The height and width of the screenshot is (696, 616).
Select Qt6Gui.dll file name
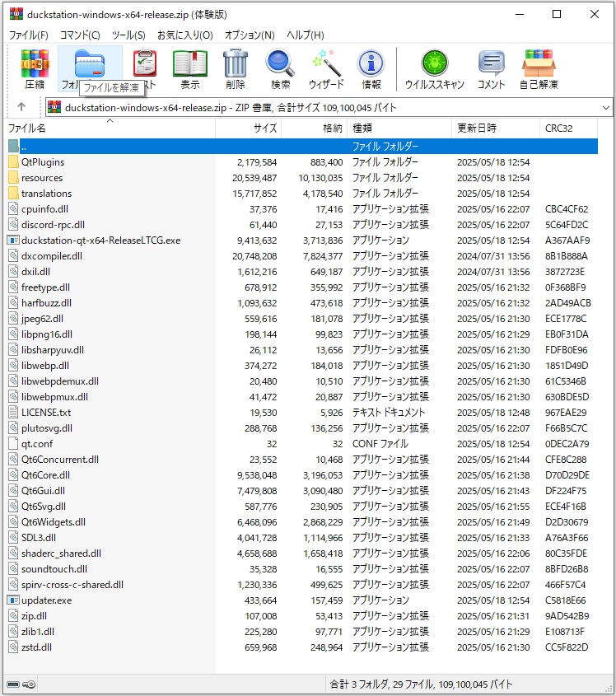(x=43, y=490)
